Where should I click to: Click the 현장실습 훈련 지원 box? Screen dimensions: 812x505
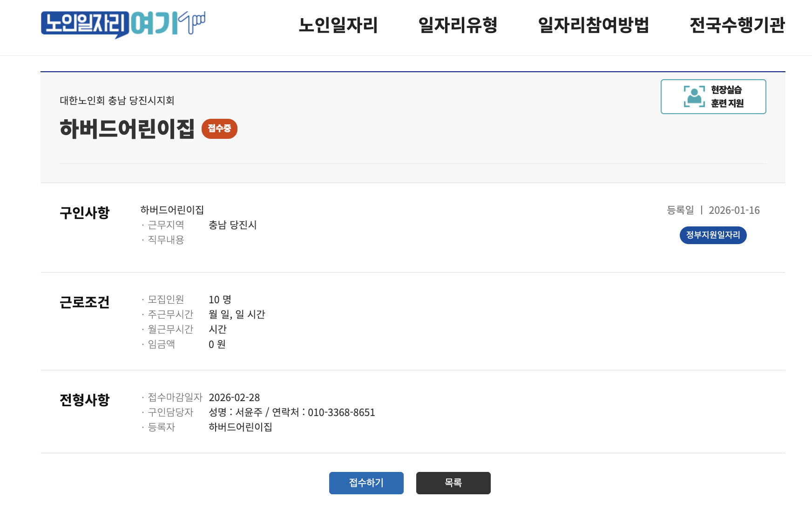(713, 96)
